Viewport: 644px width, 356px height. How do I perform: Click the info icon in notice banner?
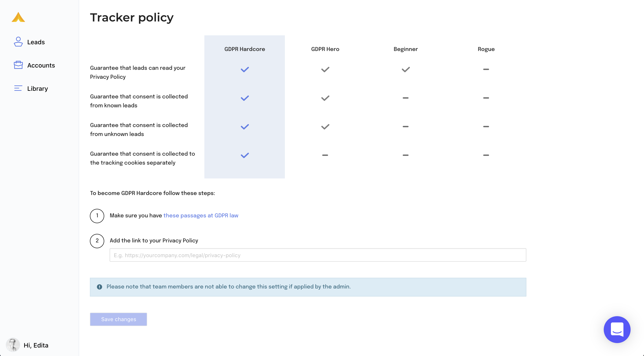pos(100,287)
